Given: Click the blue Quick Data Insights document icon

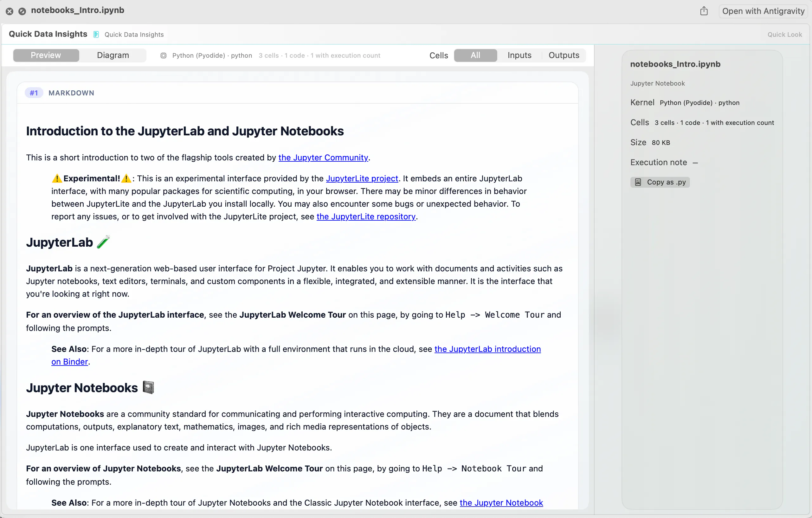Looking at the screenshot, I should [96, 35].
